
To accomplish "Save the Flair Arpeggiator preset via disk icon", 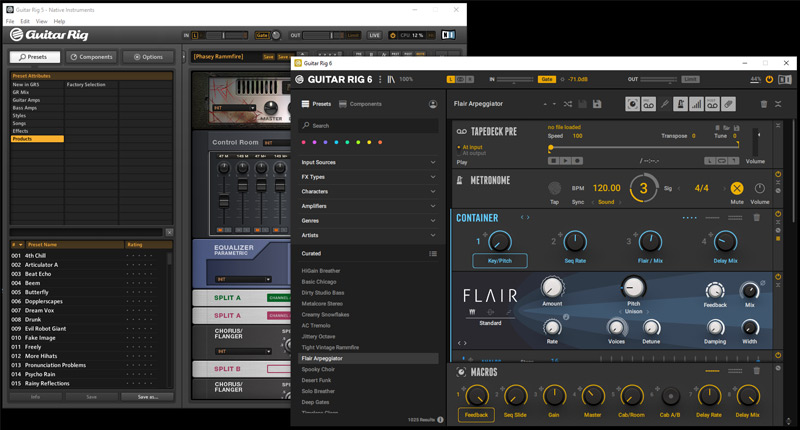I will [x=597, y=104].
